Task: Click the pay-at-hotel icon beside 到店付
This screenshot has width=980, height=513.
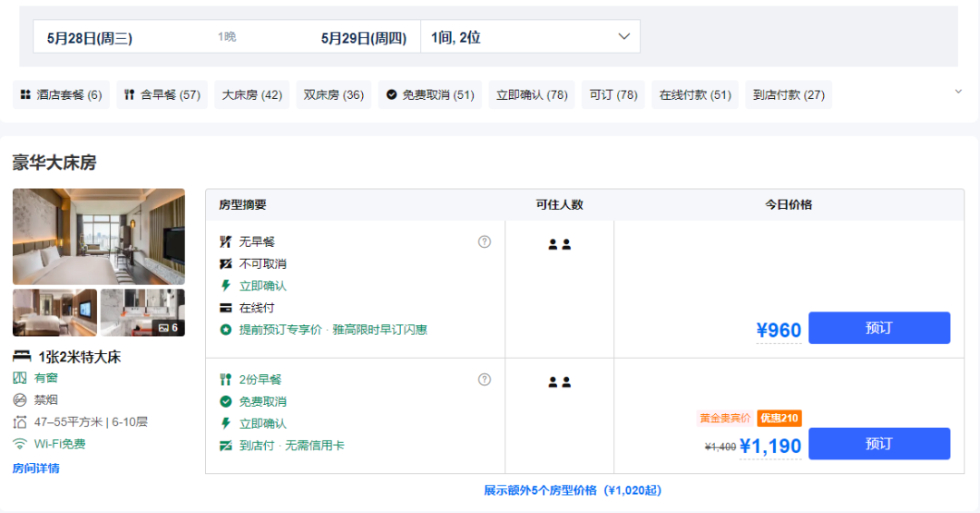Action: click(x=226, y=446)
